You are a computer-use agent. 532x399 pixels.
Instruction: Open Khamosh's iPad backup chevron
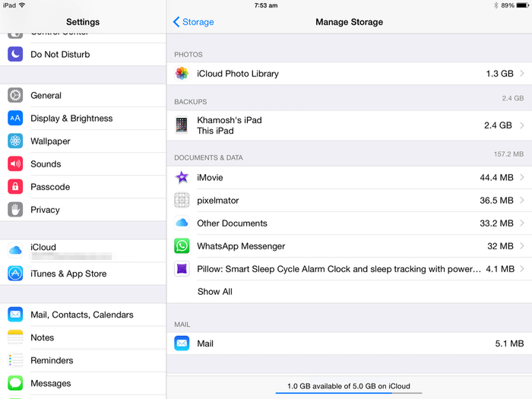pos(522,125)
